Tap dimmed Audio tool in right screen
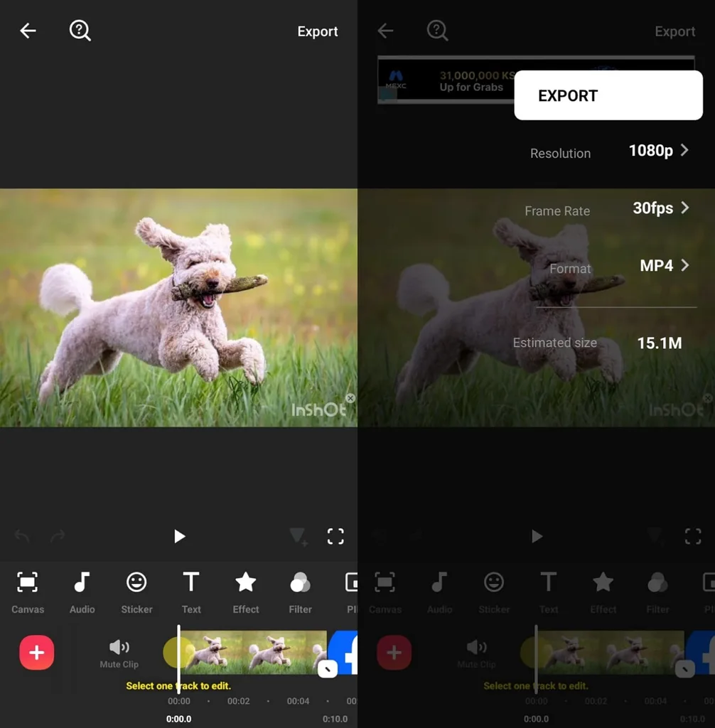 [x=440, y=592]
